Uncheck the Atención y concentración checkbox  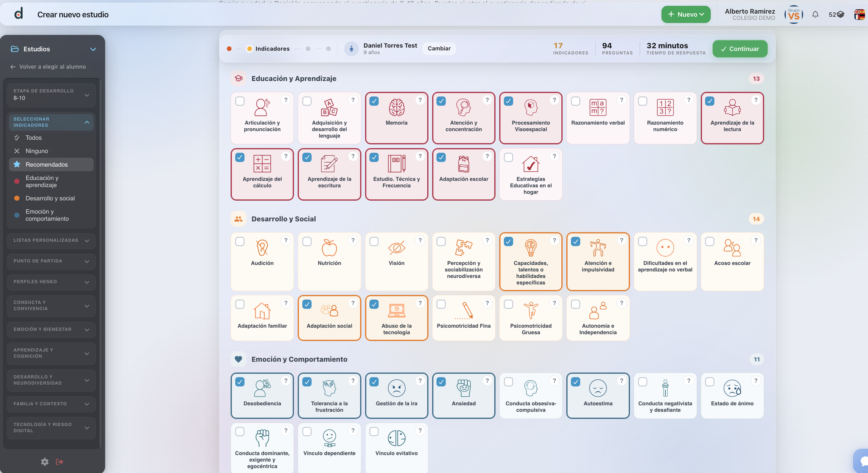(x=441, y=101)
